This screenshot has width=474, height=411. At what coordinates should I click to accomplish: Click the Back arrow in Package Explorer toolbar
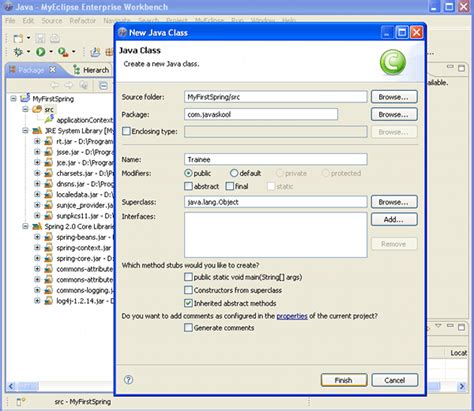coord(54,86)
